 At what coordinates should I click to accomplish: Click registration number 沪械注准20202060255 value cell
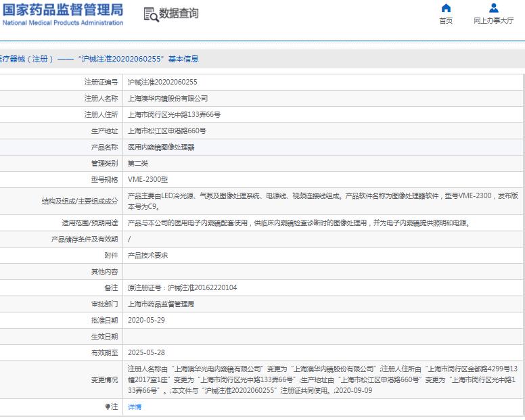162,82
